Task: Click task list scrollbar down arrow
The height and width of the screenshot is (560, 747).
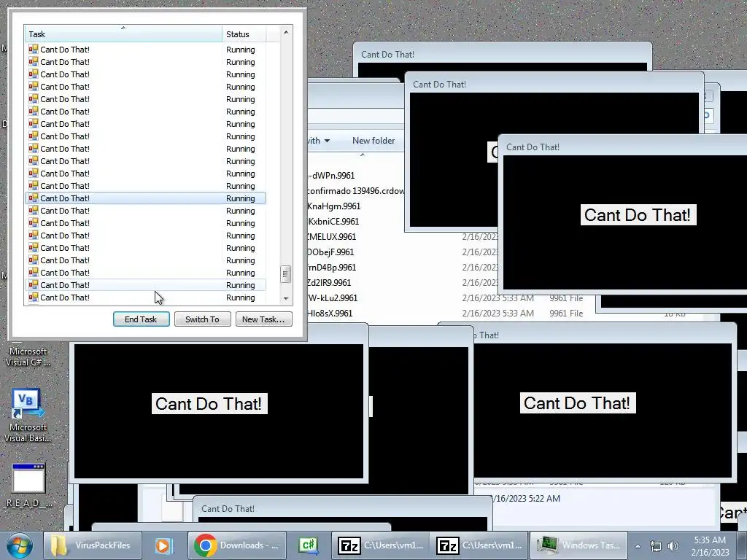Action: (x=286, y=298)
